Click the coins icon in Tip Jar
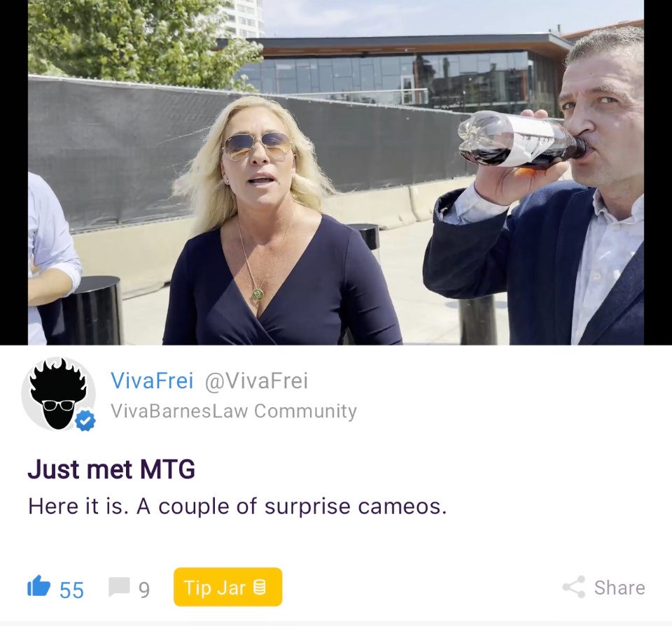 260,587
